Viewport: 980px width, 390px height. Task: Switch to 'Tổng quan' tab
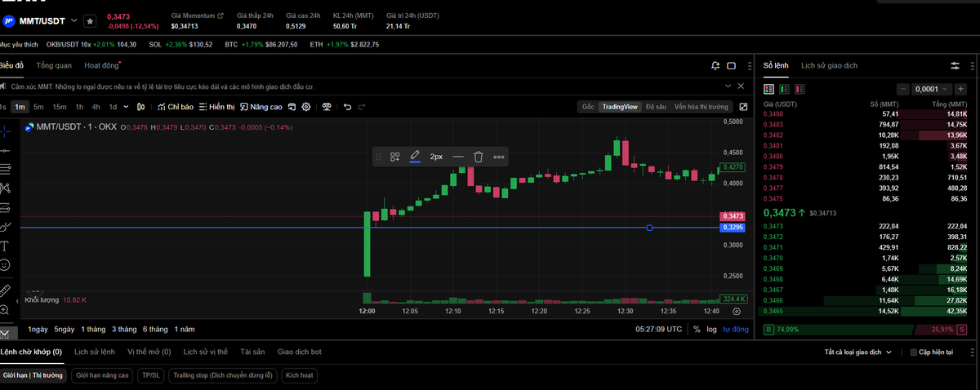54,65
